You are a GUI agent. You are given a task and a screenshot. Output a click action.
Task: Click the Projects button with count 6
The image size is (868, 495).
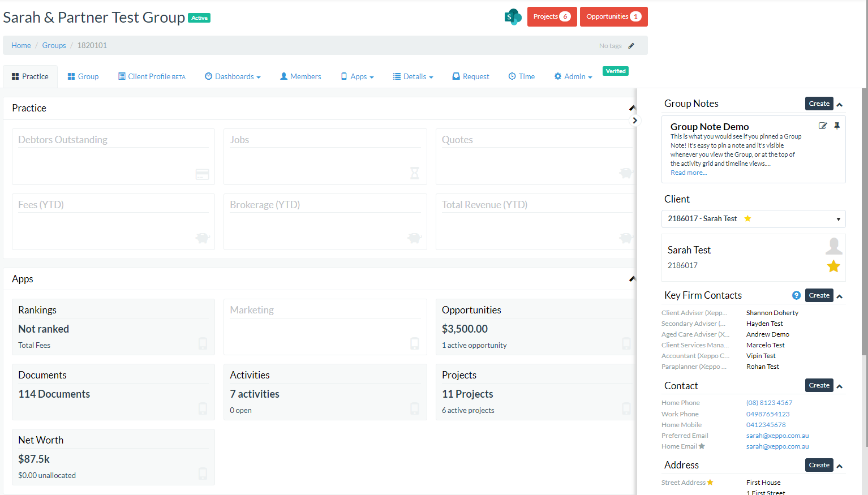pyautogui.click(x=552, y=16)
